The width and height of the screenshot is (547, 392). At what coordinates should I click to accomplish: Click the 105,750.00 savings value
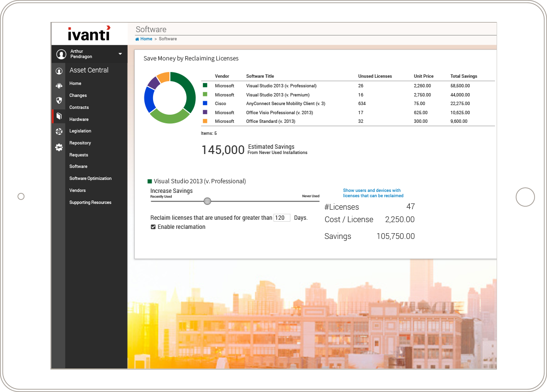(x=395, y=236)
